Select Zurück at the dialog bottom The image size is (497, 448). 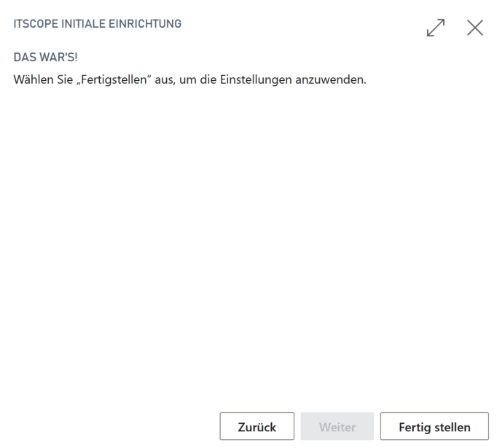pyautogui.click(x=257, y=427)
